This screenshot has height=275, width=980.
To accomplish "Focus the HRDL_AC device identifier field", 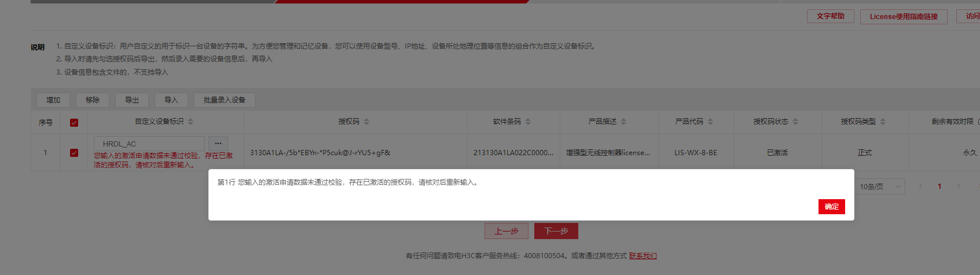I will click(149, 144).
